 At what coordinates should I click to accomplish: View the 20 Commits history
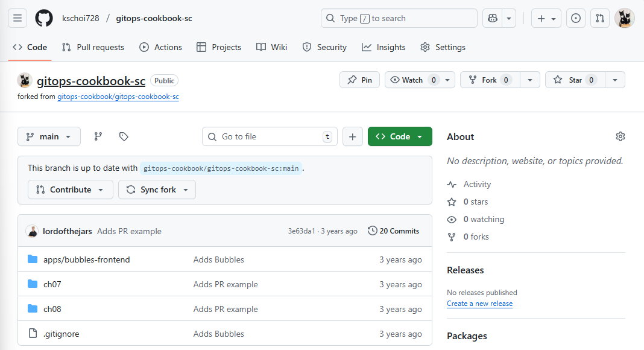coord(394,231)
